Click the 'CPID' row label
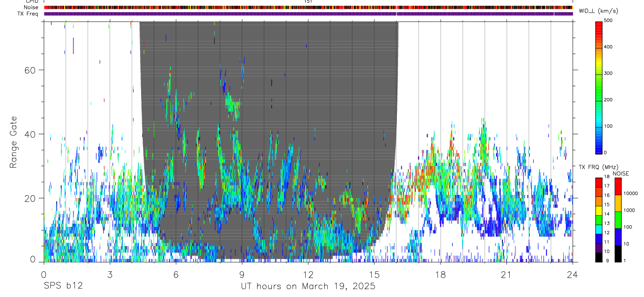The height and width of the screenshot is (297, 644). pos(32,2)
